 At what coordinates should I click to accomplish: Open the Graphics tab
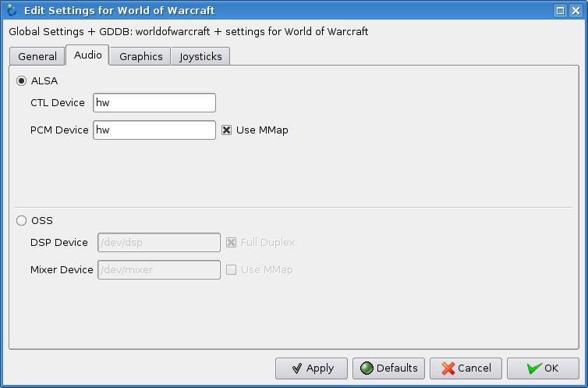click(x=140, y=56)
